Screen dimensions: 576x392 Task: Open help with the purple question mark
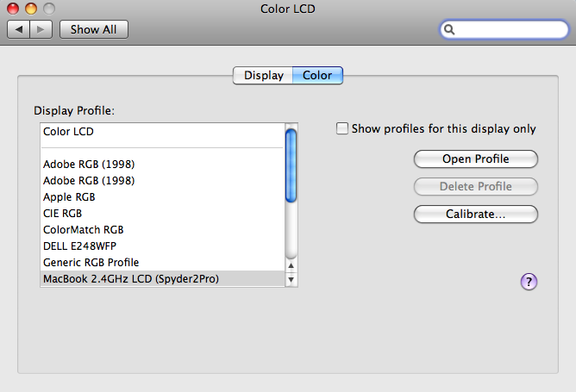[529, 282]
